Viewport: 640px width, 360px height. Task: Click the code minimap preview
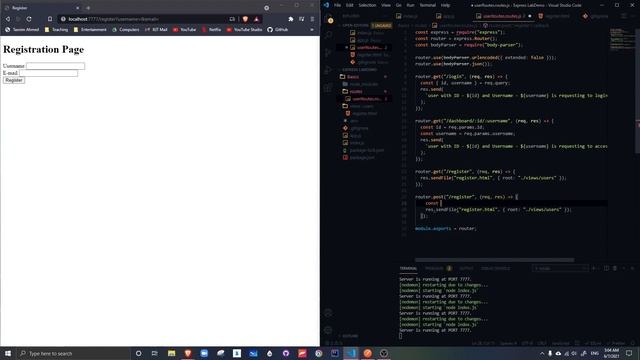(621, 39)
